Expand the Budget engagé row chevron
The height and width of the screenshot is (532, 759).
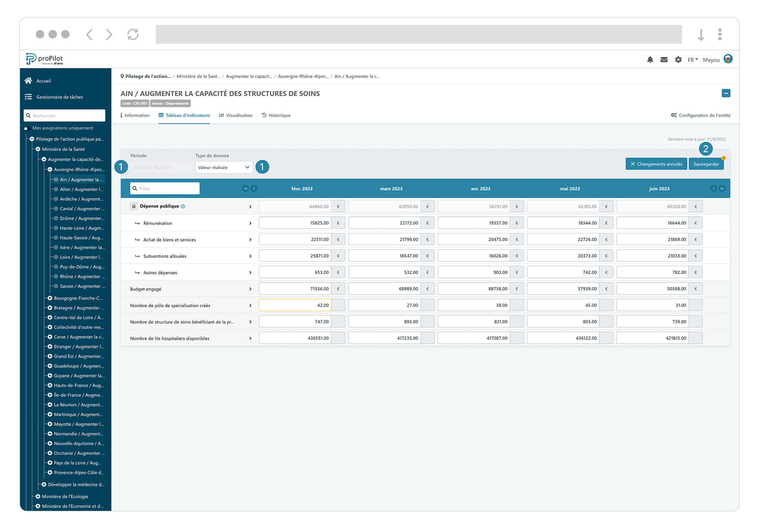tap(250, 289)
